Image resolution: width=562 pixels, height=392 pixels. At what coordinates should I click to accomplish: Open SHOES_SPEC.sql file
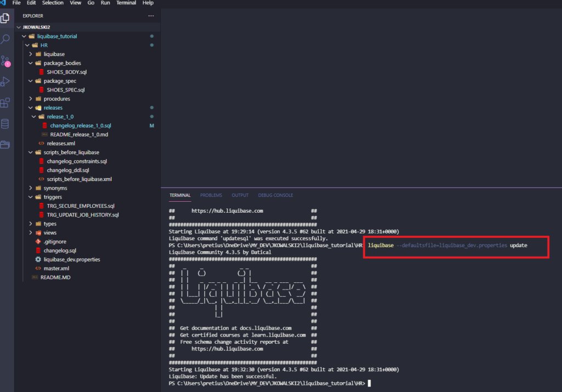(66, 90)
